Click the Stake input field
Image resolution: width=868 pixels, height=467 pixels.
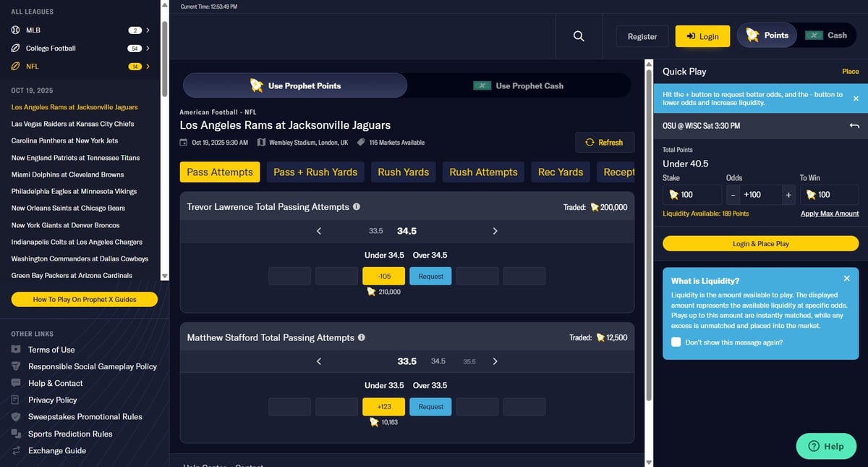692,195
